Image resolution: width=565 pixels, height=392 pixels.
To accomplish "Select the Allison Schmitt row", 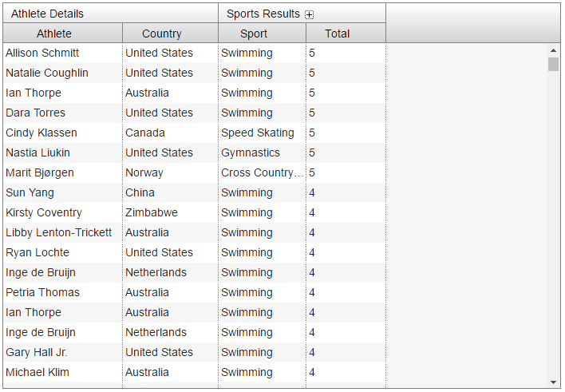I will 194,53.
